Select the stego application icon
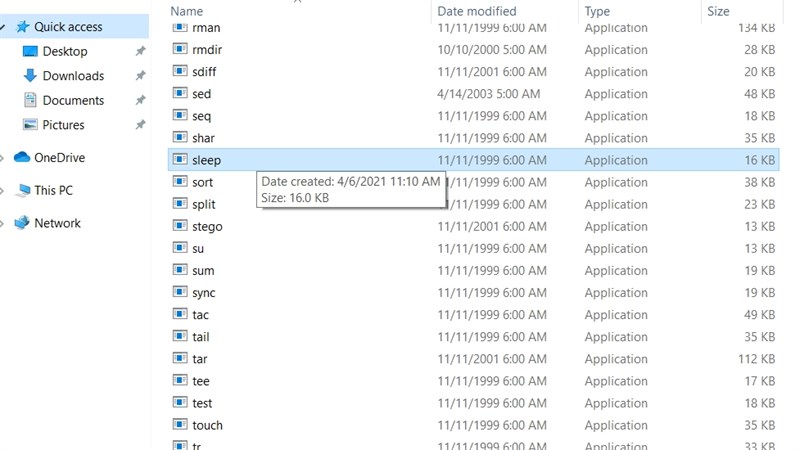This screenshot has height=450, width=800. (x=180, y=226)
